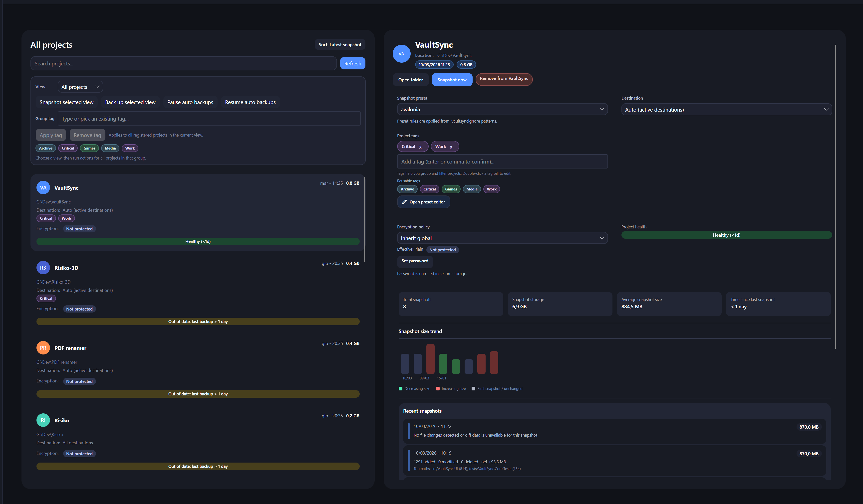
Task: Click the Healthy project health bar
Action: (726, 235)
